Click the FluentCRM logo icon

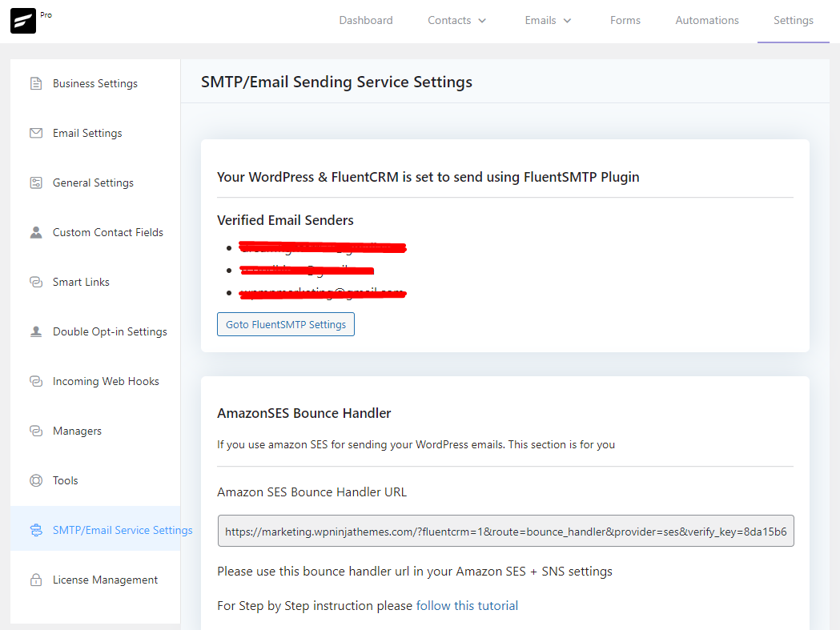click(x=23, y=21)
